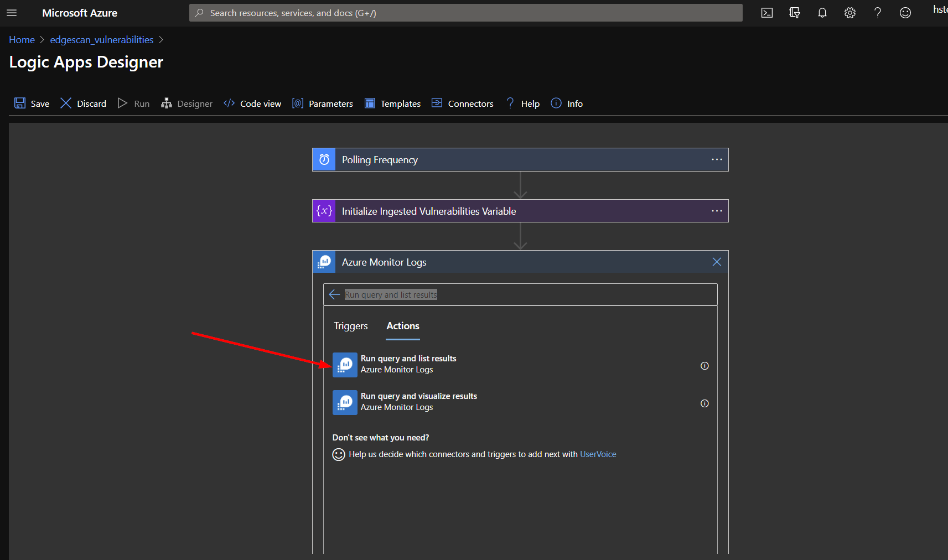Click the Info circle icon in toolbar
Image resolution: width=948 pixels, height=560 pixels.
556,103
